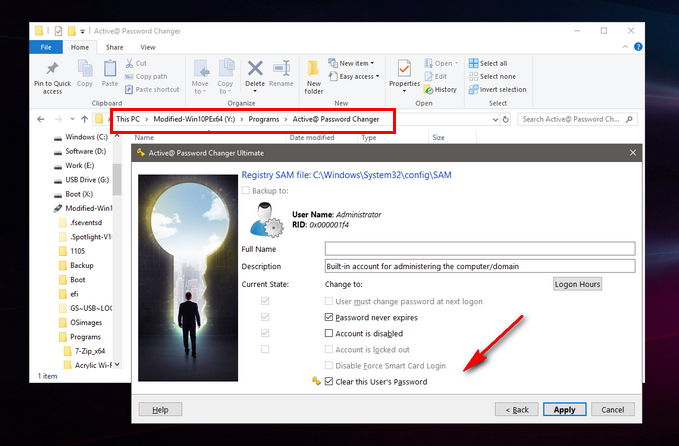Click Copy path command
The height and width of the screenshot is (446, 679).
(146, 76)
